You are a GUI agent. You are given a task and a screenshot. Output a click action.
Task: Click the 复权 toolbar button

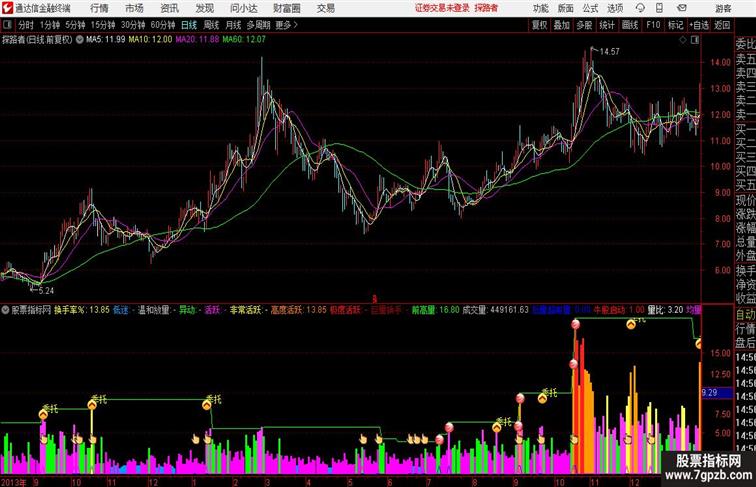540,25
